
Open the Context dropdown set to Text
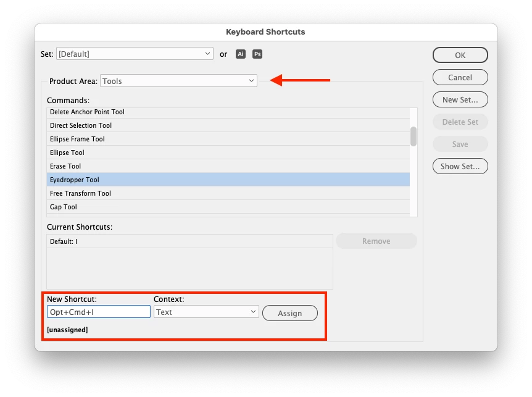click(x=206, y=312)
